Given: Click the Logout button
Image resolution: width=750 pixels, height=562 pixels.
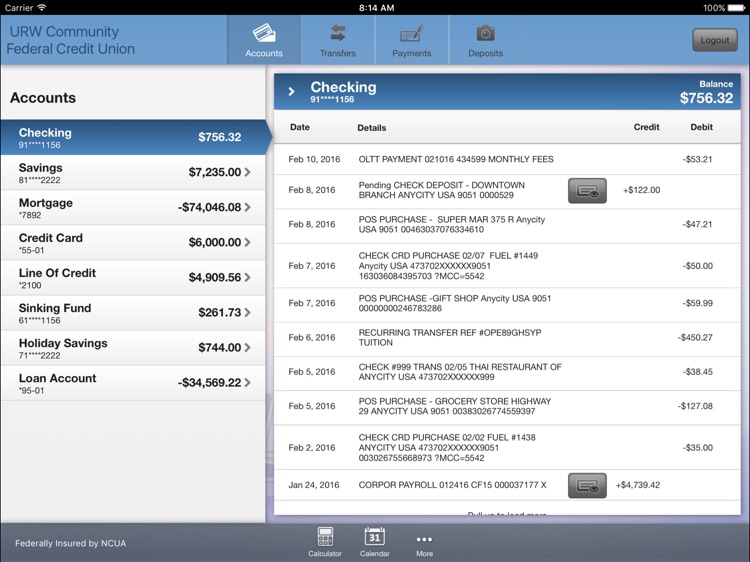Looking at the screenshot, I should [715, 40].
